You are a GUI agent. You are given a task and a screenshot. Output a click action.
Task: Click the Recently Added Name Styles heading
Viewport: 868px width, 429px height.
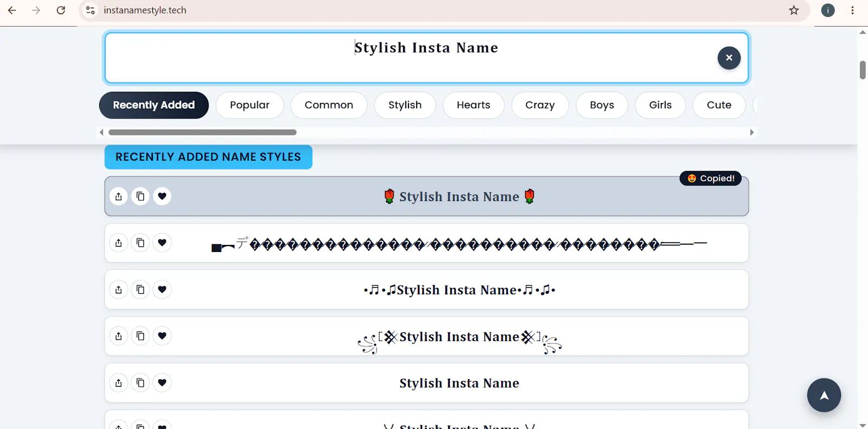pyautogui.click(x=208, y=157)
